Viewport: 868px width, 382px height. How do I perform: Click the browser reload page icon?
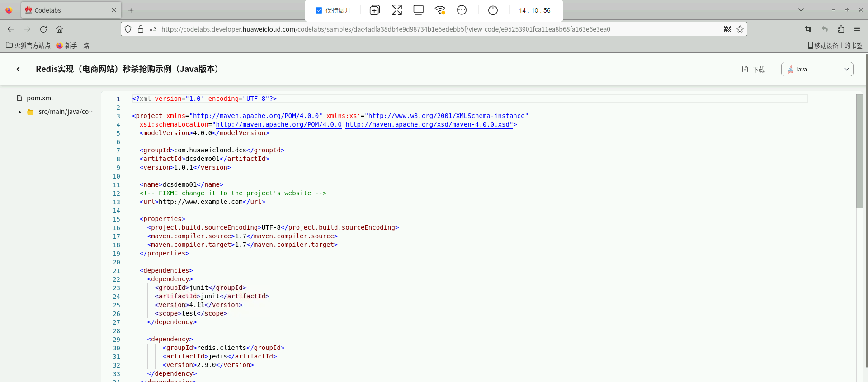43,29
